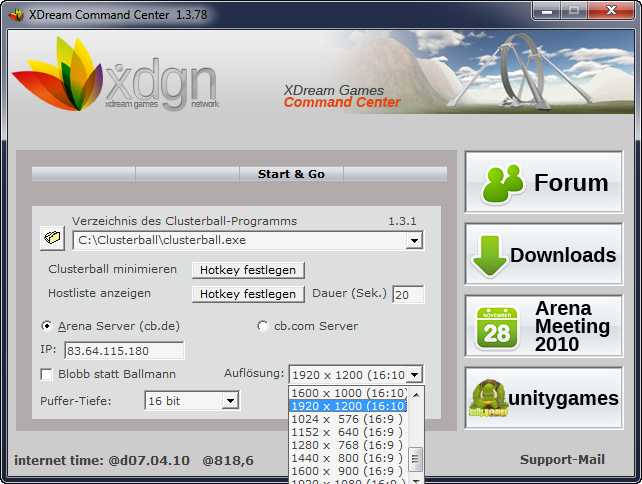Open the Downloads button
Screen dimensions: 642x484
(544, 254)
